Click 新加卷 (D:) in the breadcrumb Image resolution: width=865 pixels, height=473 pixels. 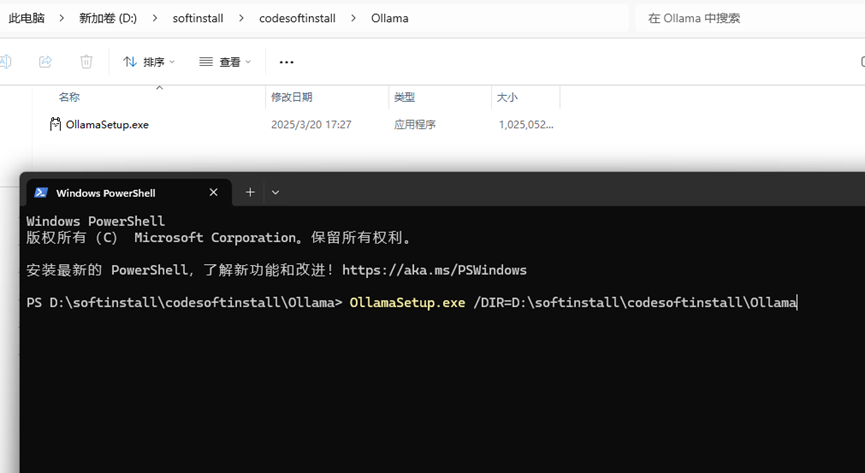point(108,18)
